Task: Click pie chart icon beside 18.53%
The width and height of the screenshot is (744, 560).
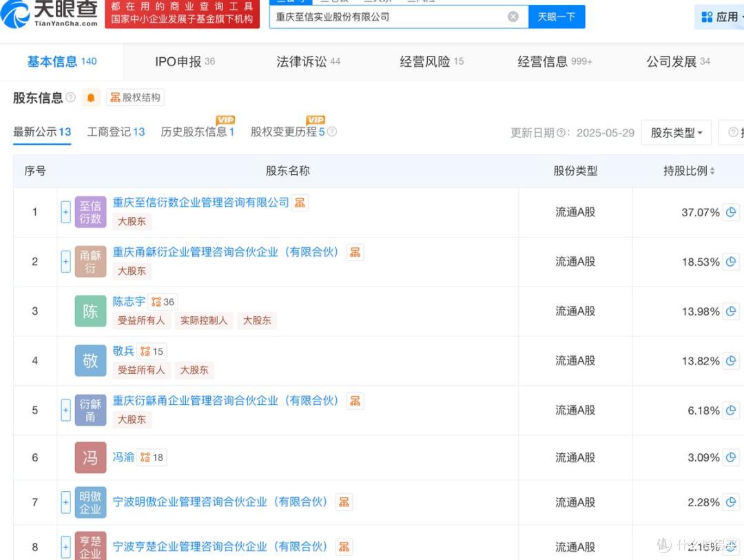Action: 731,262
